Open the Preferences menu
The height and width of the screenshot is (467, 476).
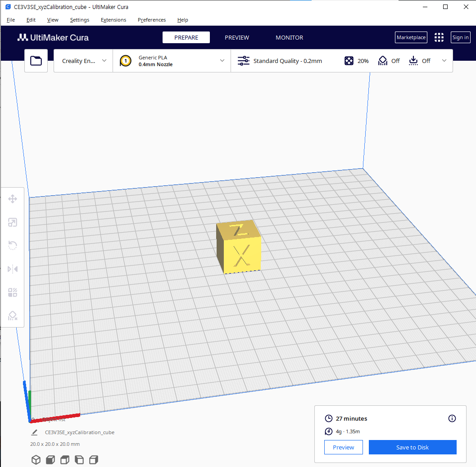[x=151, y=20]
